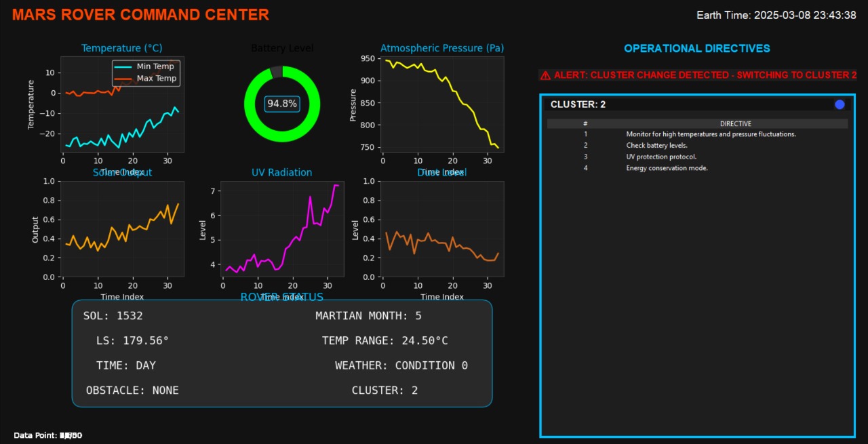Expand the DIRECTIVE column header
The image size is (868, 444).
point(736,123)
